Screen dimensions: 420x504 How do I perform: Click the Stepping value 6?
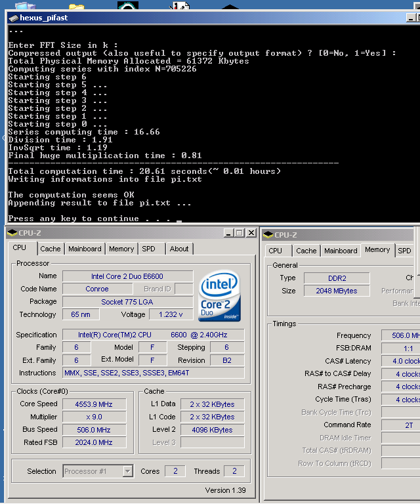[x=227, y=347]
